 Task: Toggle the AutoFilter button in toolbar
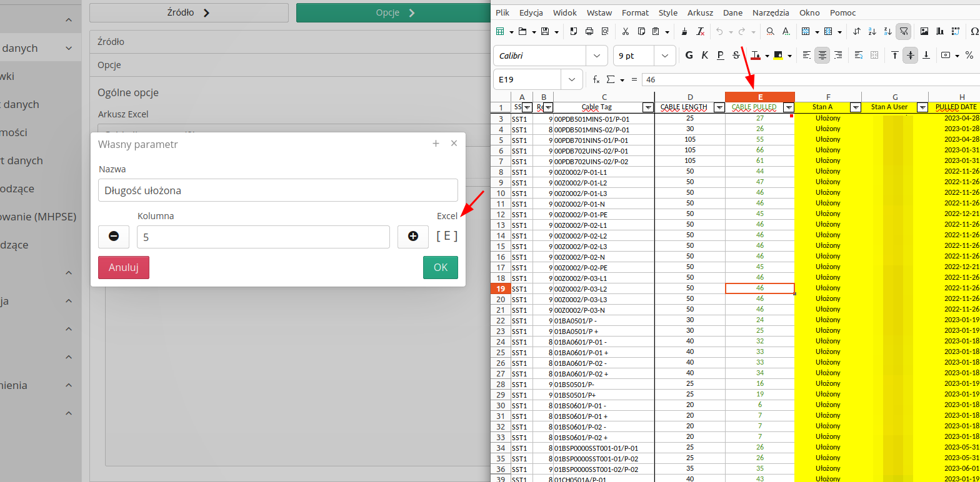tap(903, 31)
